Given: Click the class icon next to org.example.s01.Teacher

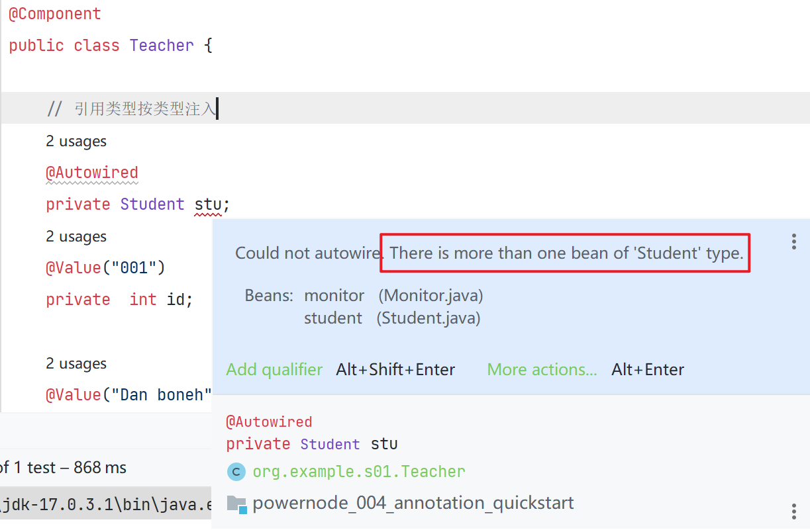Looking at the screenshot, I should [236, 472].
